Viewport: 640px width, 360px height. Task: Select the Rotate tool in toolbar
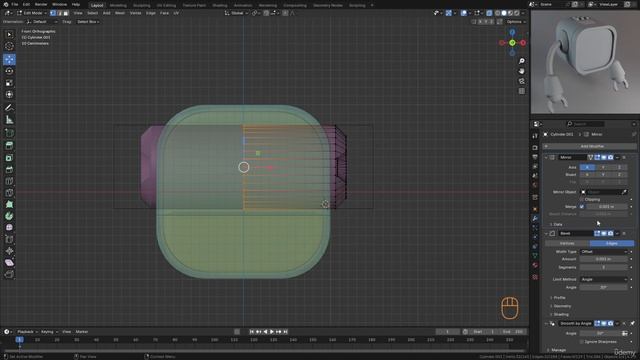[9, 71]
